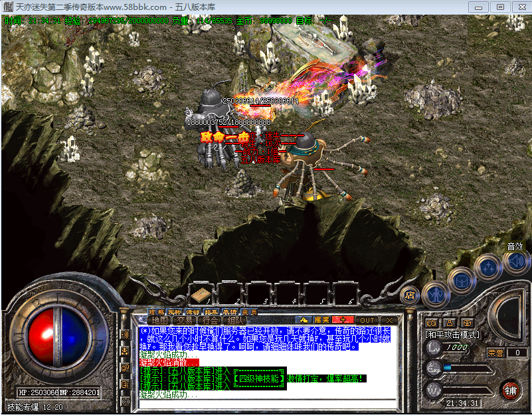This screenshot has height=415, width=532.
Task: Click the 技能专爆 12:20 status text
Action: pos(35,407)
